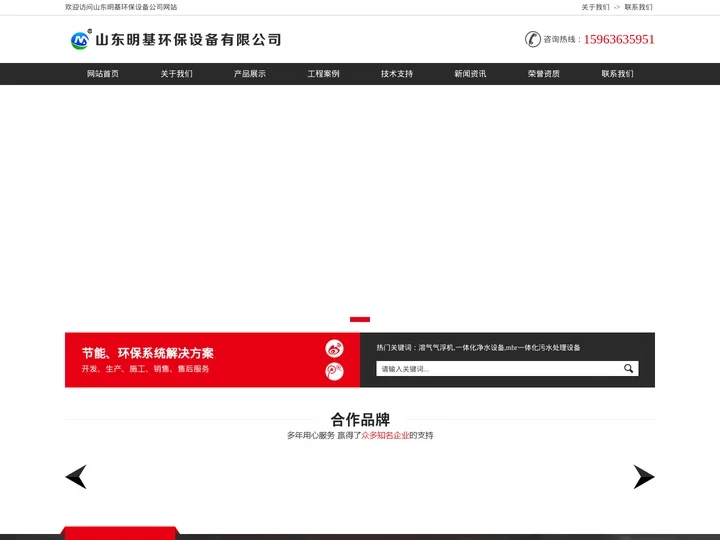Select 技术支持 in navigation bar

pos(397,74)
